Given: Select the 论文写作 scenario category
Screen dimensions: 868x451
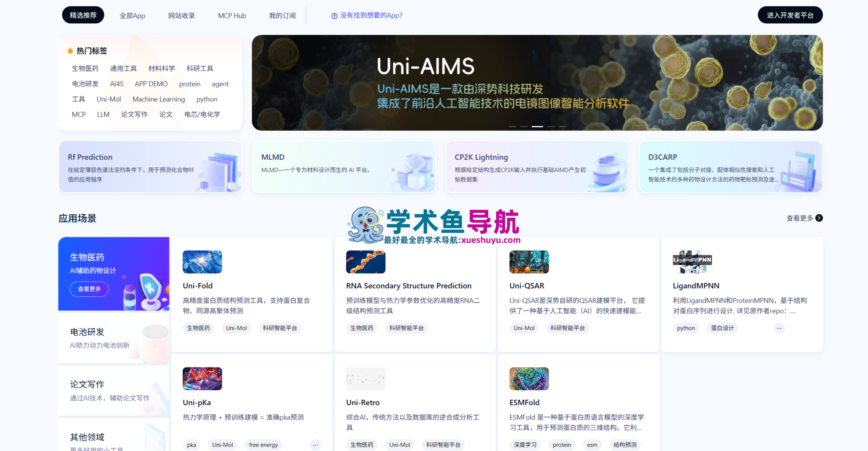Looking at the screenshot, I should 114,390.
